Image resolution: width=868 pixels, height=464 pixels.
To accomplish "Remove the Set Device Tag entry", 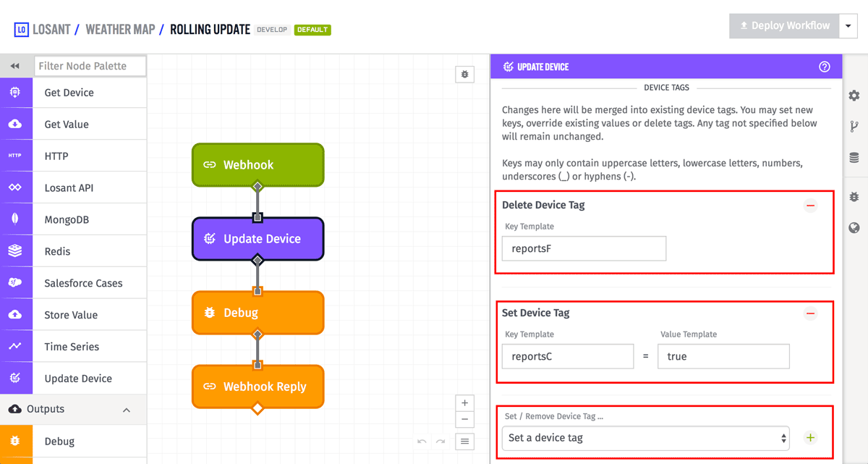I will 811,313.
